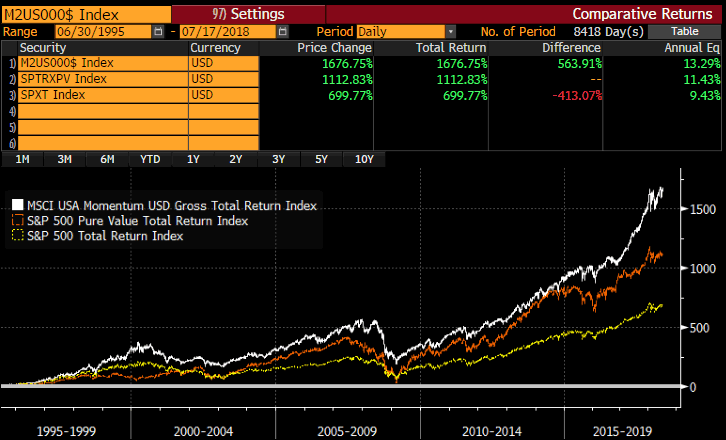Viewport: 726px width, 440px height.
Task: Click the 97) Settings button
Action: [248, 14]
